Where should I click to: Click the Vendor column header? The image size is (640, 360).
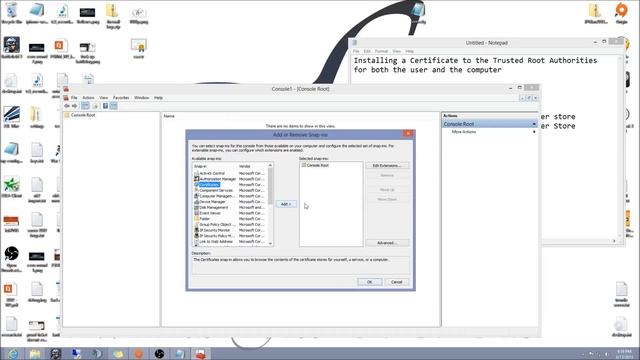252,167
